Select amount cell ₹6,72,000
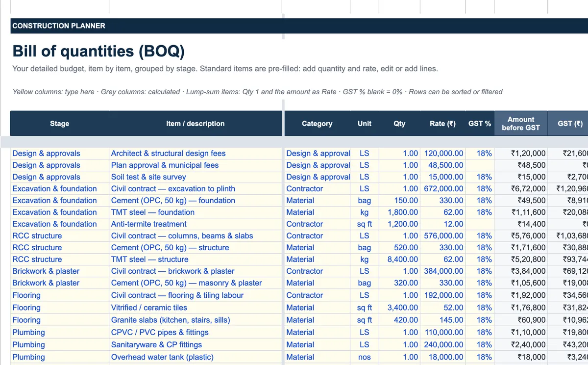Viewport: 588px width, 365px height. 521,189
